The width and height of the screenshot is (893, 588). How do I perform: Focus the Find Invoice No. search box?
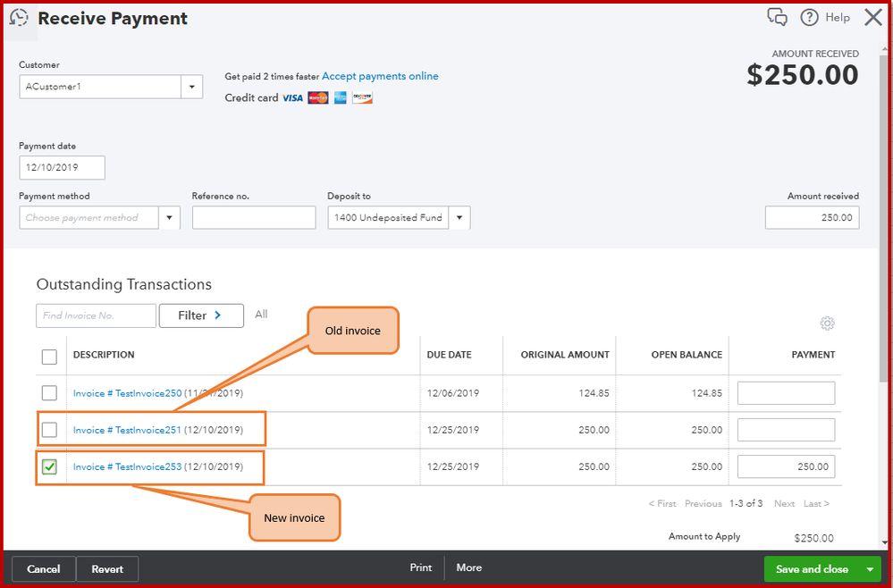click(x=96, y=315)
